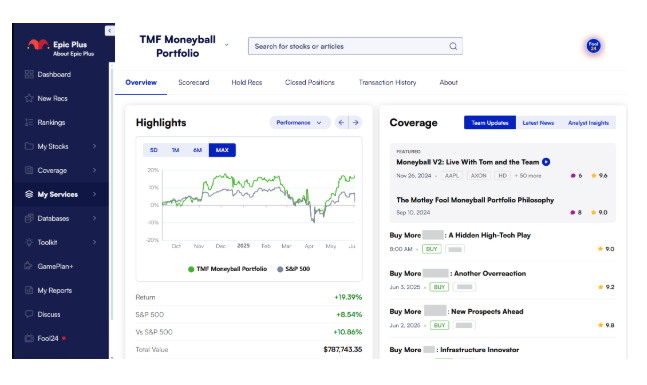
Task: Select Analyst Insights coverage filter
Action: pyautogui.click(x=588, y=123)
